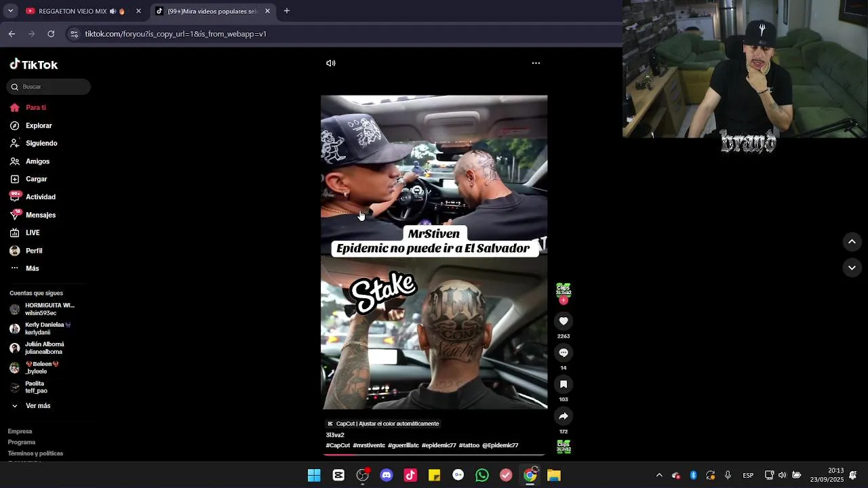868x488 pixels.
Task: Open Paolita teff_pao followed account
Action: pyautogui.click(x=28, y=387)
